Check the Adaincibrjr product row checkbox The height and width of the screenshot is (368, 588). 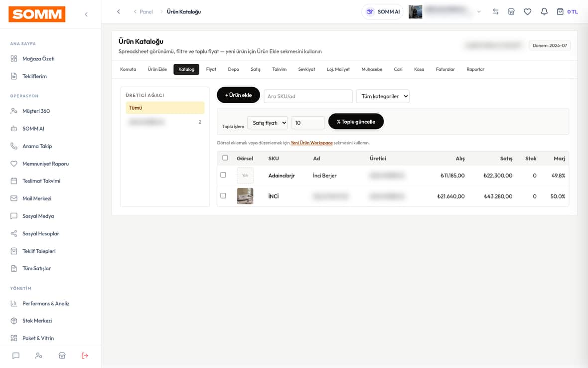223,175
